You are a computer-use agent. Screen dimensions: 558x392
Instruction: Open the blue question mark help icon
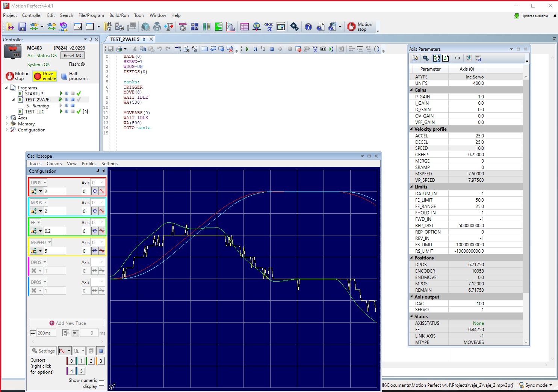308,27
